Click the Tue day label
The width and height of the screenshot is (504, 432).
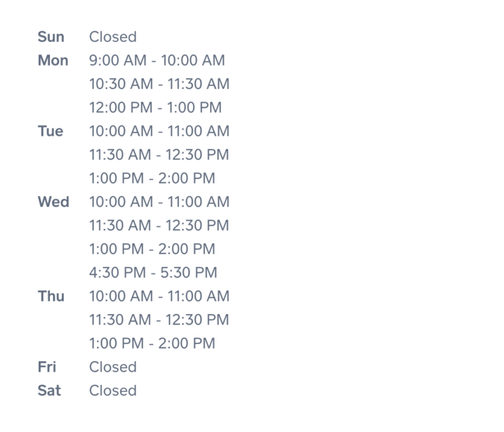(51, 131)
